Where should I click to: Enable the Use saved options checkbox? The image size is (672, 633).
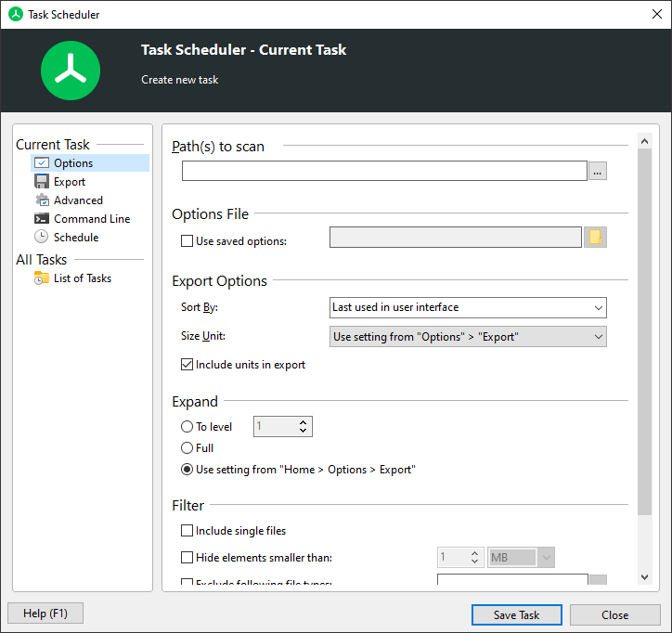(187, 241)
